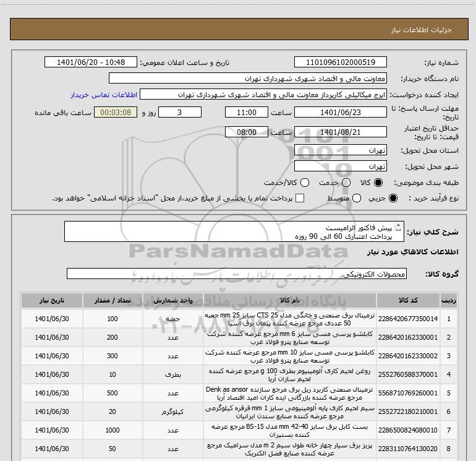This screenshot has height=461, width=476.
Task: Click the general description text area
Action: click(234, 231)
